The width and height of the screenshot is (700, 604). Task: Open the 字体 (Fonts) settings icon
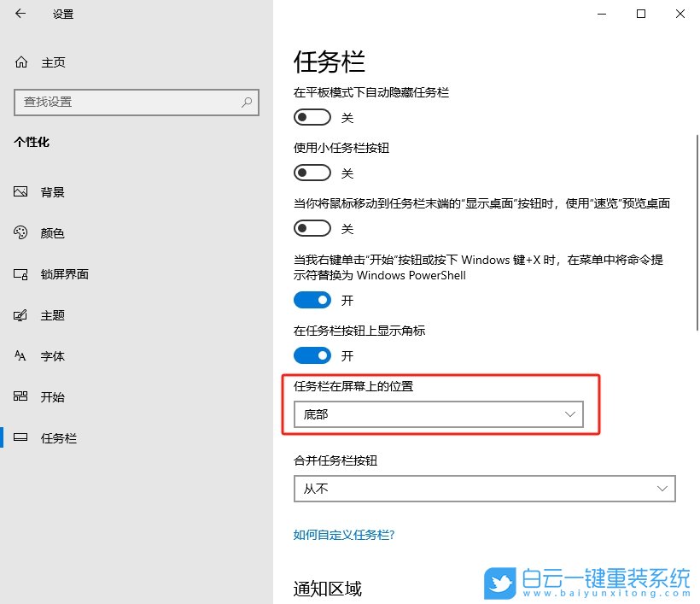pos(21,356)
